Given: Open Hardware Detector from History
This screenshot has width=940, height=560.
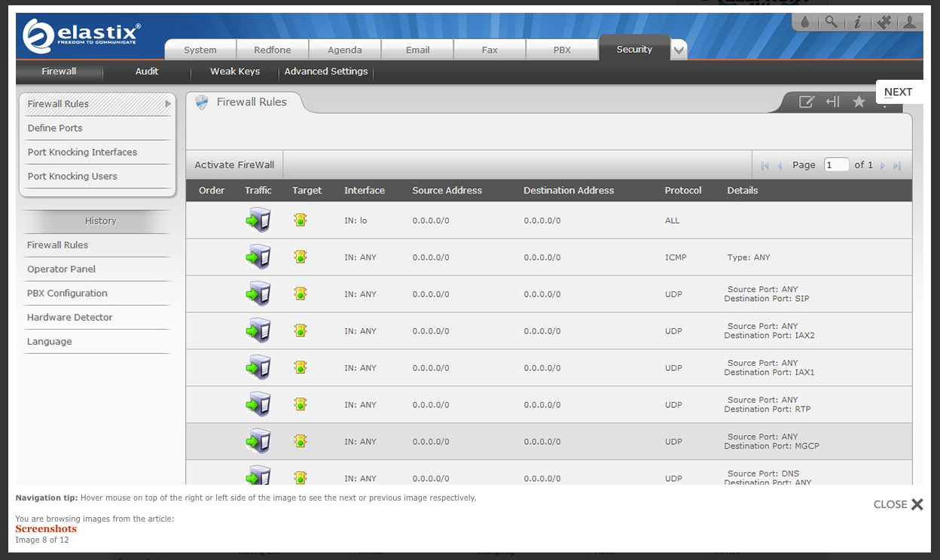Looking at the screenshot, I should point(69,317).
